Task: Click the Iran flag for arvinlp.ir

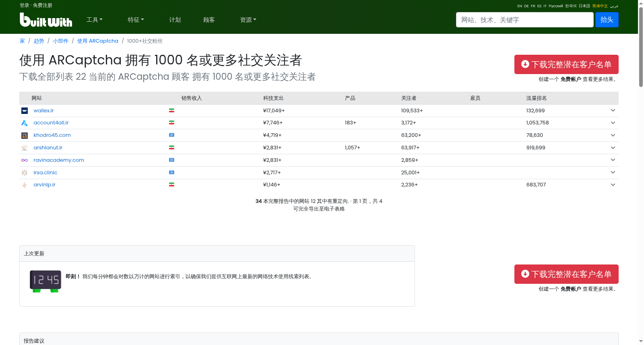Action: click(x=171, y=184)
